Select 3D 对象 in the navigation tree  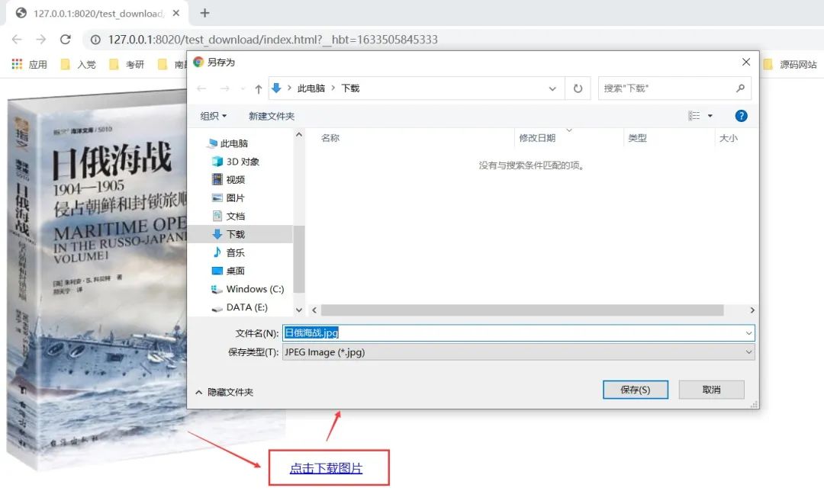236,162
